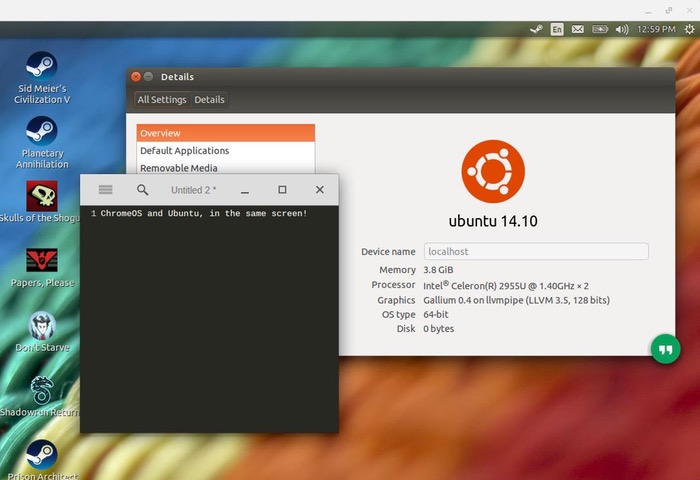The image size is (700, 480).
Task: Click the All Settings button
Action: (162, 100)
